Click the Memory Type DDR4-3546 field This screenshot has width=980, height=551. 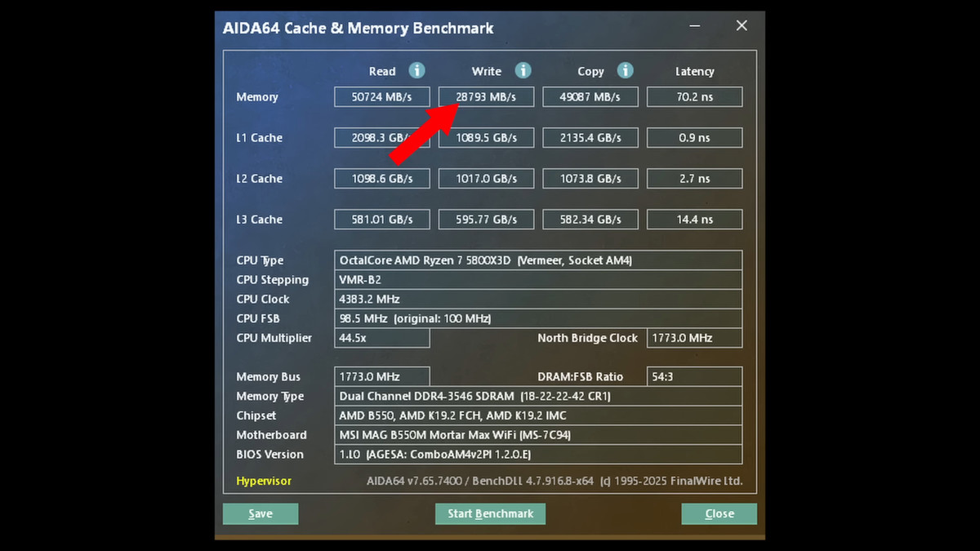pyautogui.click(x=538, y=397)
